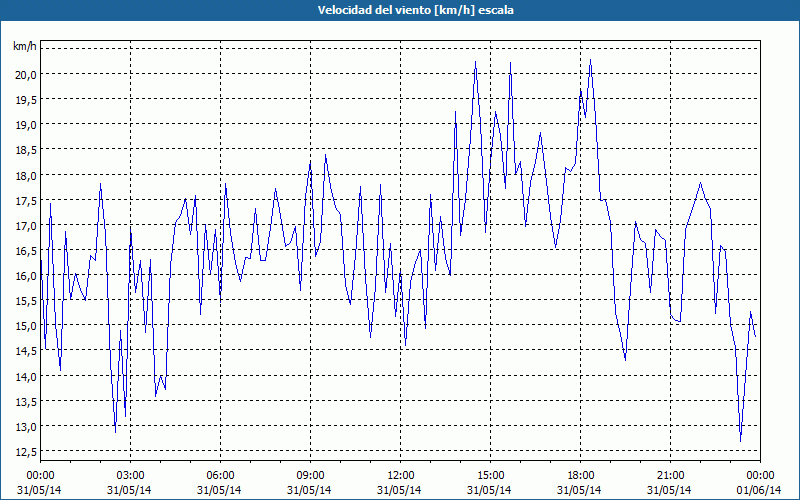Image resolution: width=800 pixels, height=500 pixels.
Task: Click the "20,0" y-axis value
Action: point(27,74)
